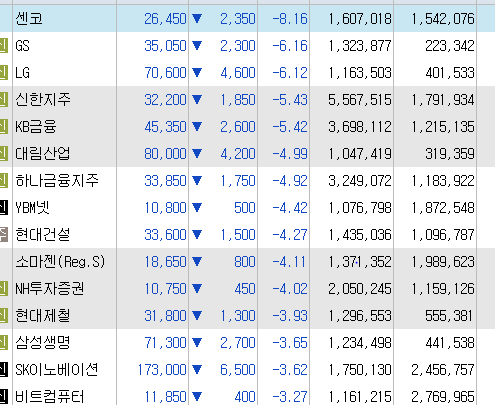This screenshot has width=495, height=405.
Task: Click the 하나금융지주 price 33,850
Action: [x=165, y=181]
